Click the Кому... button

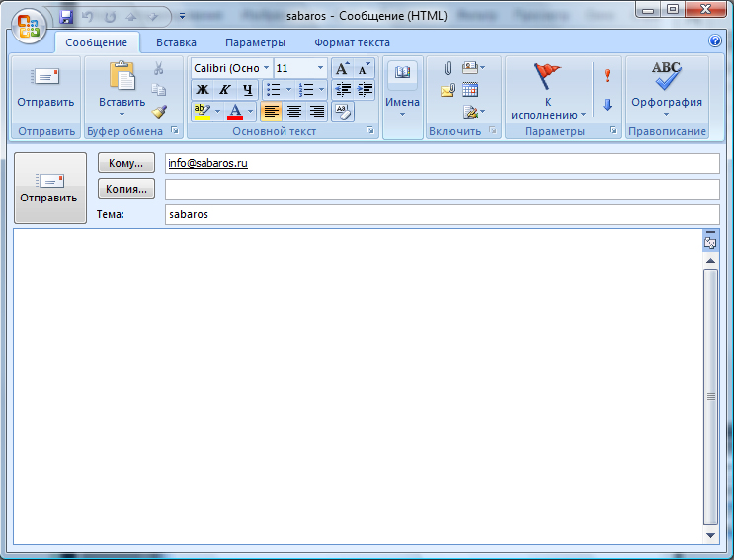tap(125, 163)
